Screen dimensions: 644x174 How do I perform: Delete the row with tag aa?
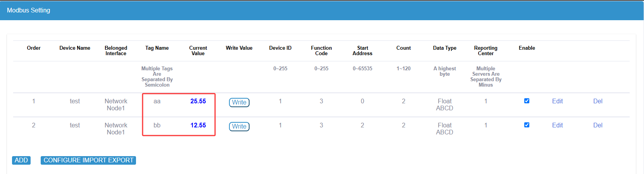click(598, 101)
